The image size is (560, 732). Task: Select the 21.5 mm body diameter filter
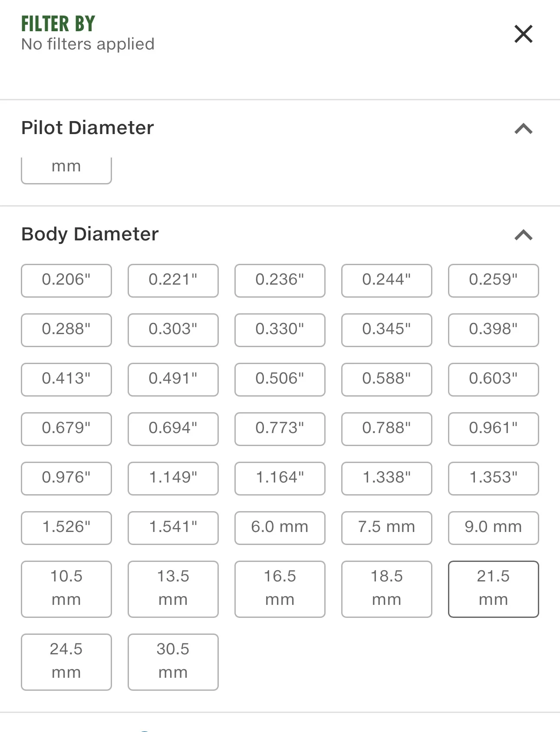(493, 589)
